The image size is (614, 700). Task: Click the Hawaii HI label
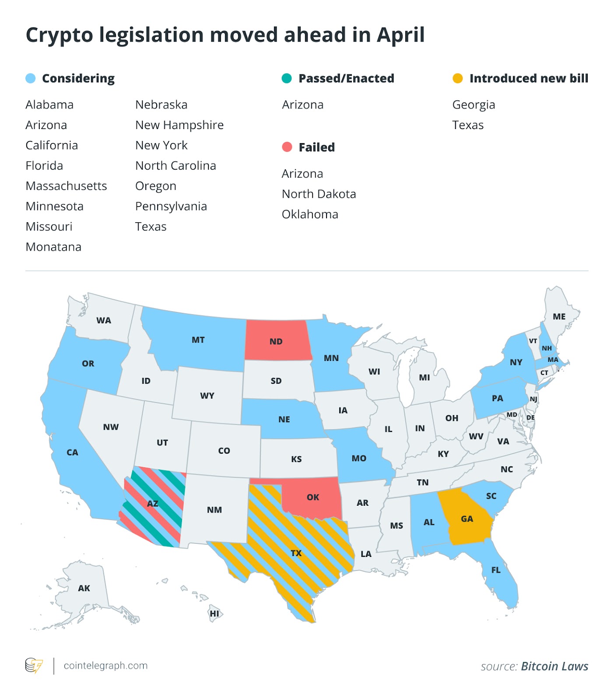(x=214, y=613)
